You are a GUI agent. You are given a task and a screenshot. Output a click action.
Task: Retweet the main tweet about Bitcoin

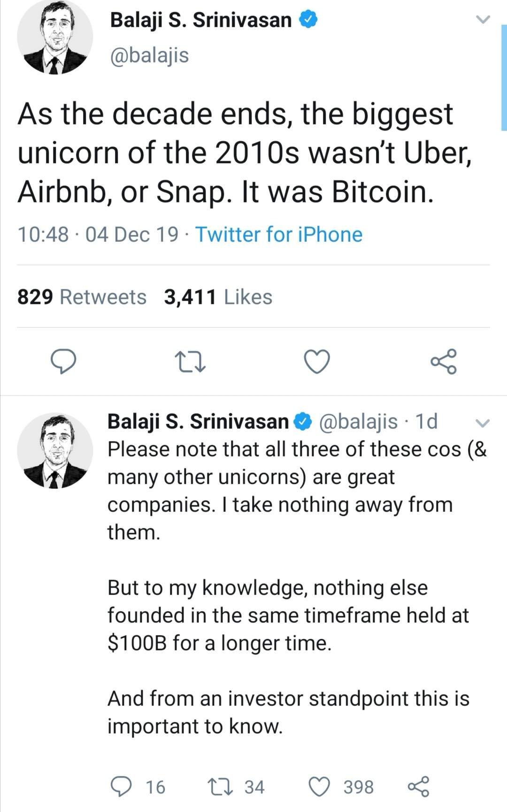pos(190,362)
